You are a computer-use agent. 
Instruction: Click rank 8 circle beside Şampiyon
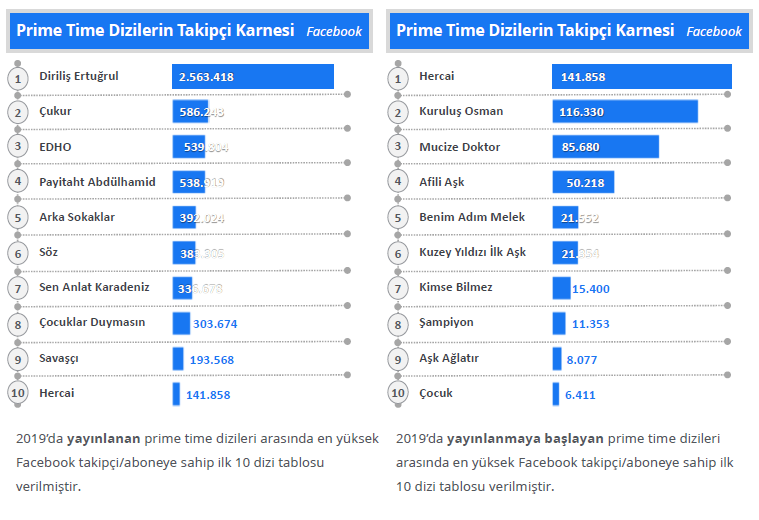pos(398,324)
